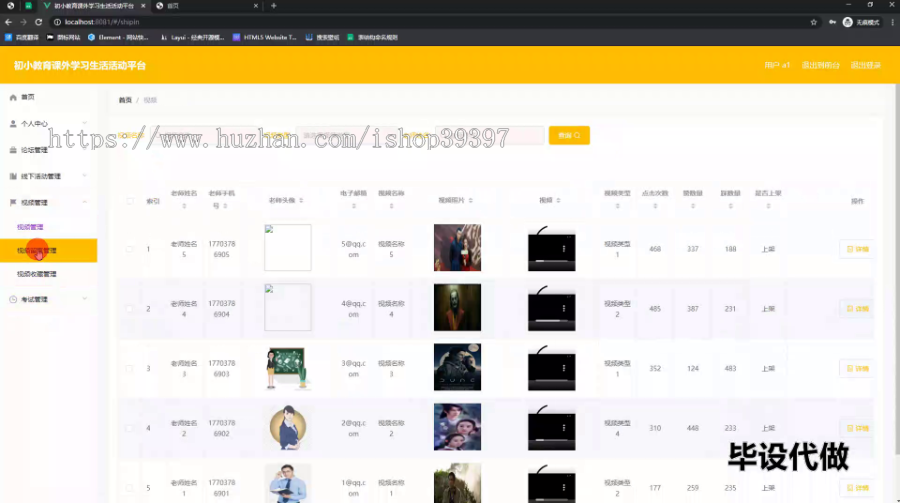Click the 首页 breadcrumb link
The image size is (900, 503).
point(125,100)
